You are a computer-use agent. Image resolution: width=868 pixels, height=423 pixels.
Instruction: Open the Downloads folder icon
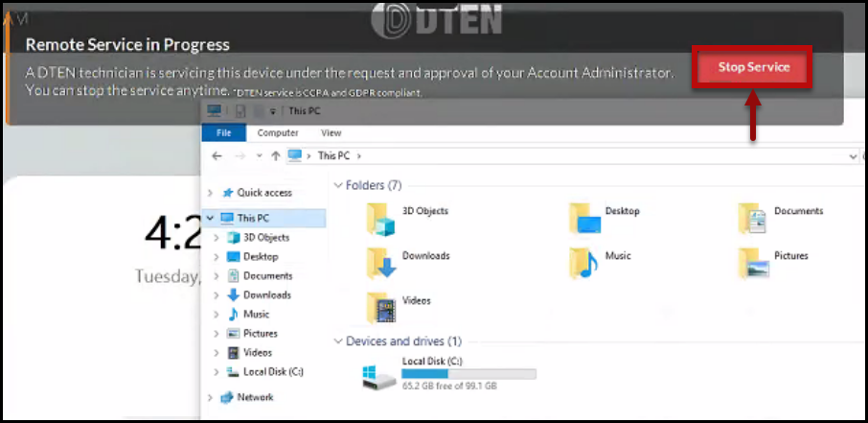pyautogui.click(x=381, y=263)
